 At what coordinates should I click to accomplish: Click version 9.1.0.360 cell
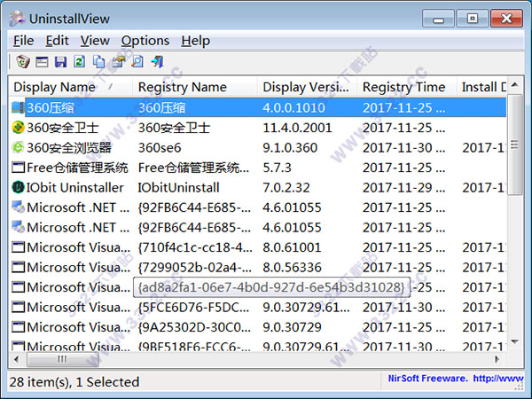pyautogui.click(x=290, y=147)
